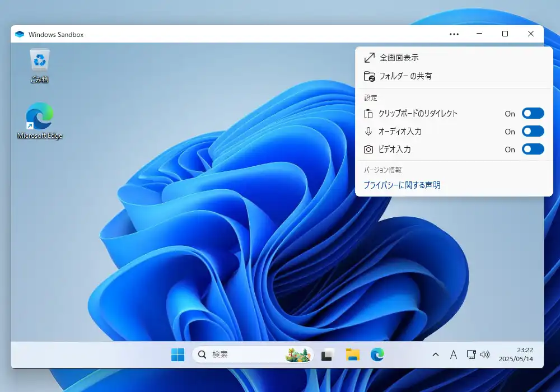Open Task View icon in taskbar

click(x=328, y=354)
